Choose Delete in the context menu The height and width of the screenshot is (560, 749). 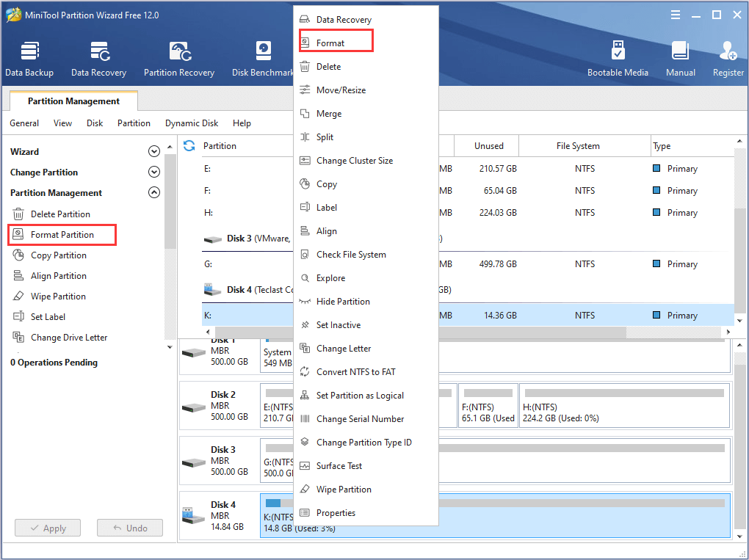[x=366, y=66]
